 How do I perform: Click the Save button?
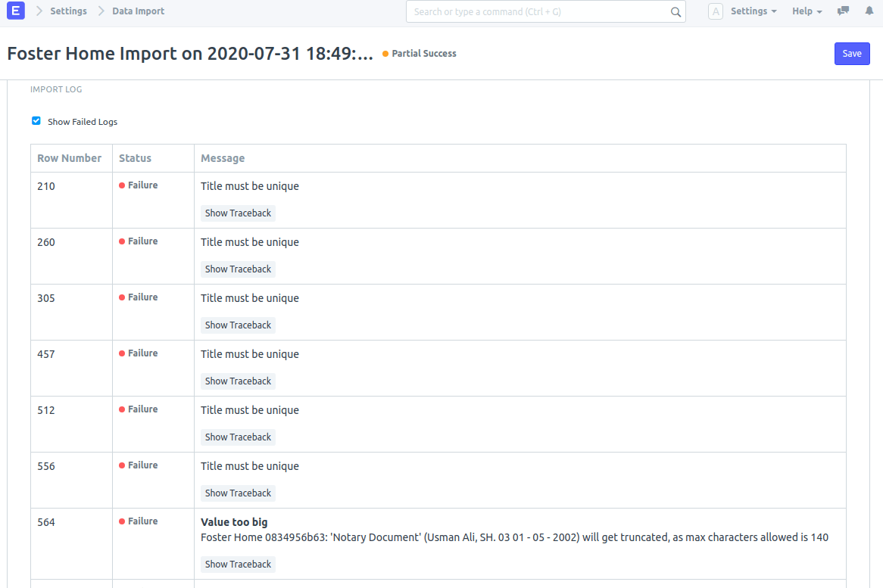tap(851, 54)
